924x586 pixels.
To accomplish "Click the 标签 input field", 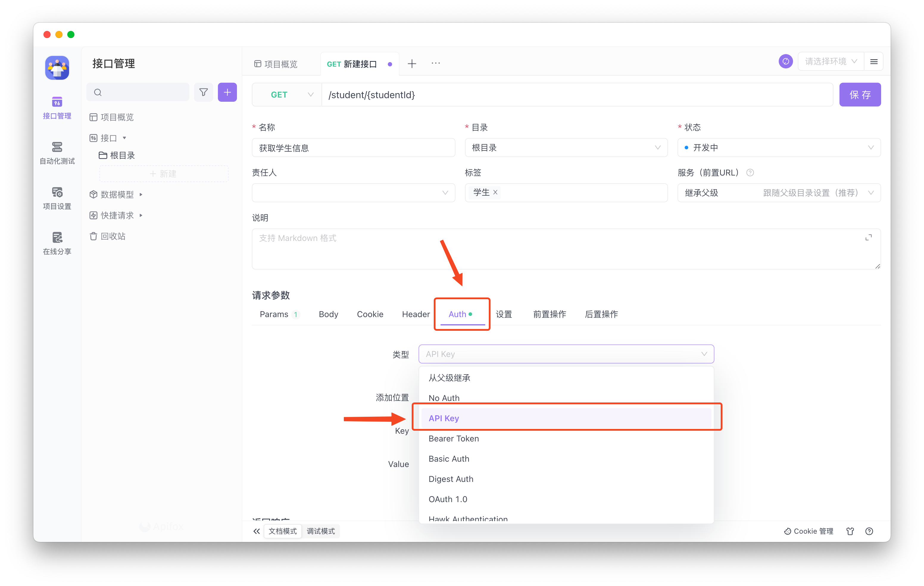I will tap(566, 192).
